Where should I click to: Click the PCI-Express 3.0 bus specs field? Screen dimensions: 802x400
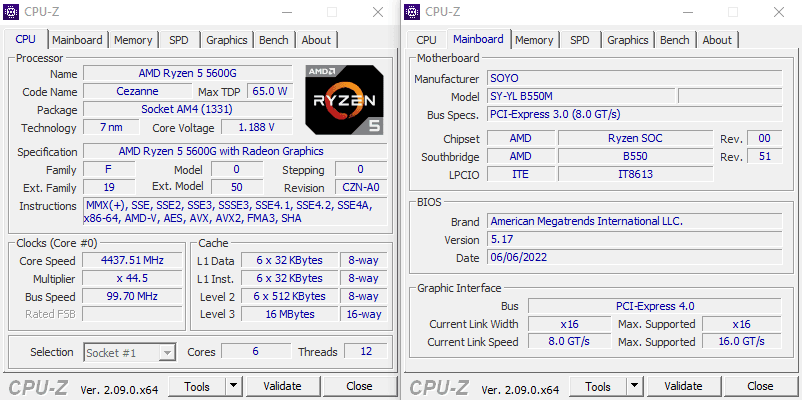(634, 114)
